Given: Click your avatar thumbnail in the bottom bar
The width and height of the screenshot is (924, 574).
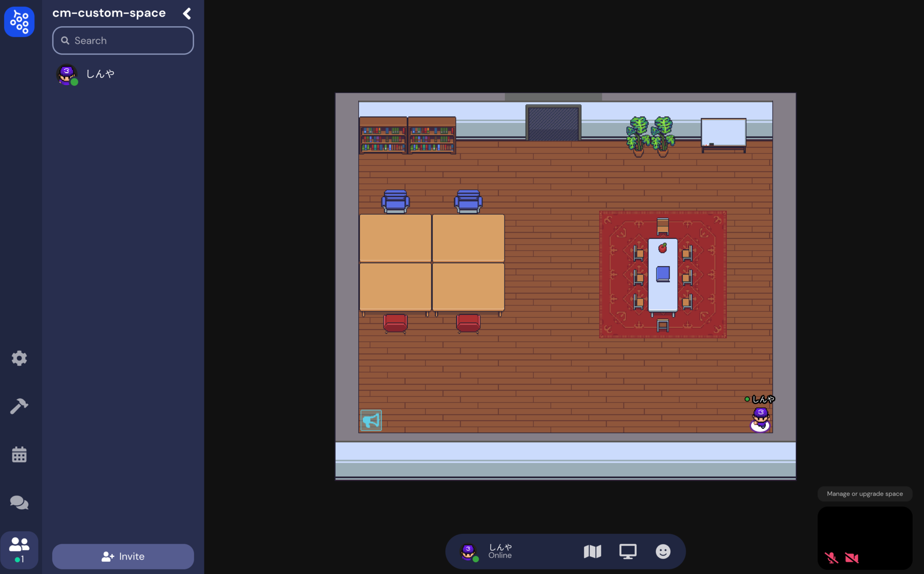Looking at the screenshot, I should pos(468,551).
